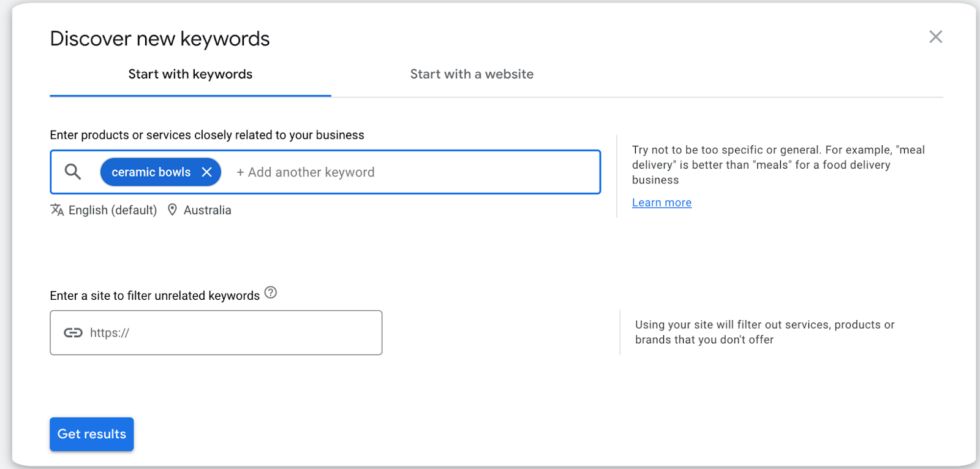Change the Australia location setting
980x469 pixels.
(208, 210)
